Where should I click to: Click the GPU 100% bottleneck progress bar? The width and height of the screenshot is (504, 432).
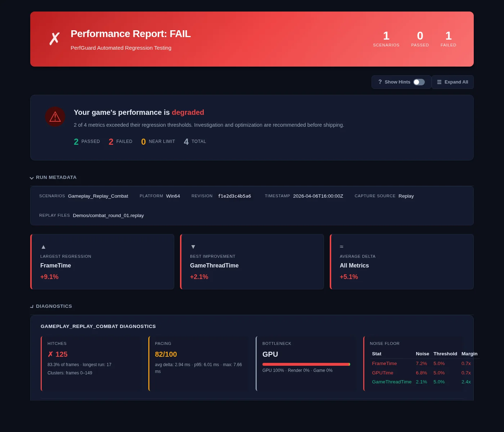[x=306, y=364]
